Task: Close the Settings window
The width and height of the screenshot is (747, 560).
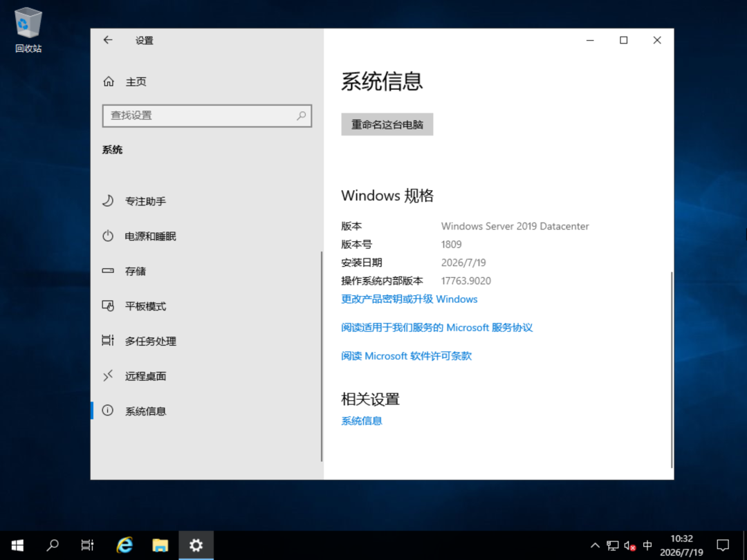Action: click(657, 41)
